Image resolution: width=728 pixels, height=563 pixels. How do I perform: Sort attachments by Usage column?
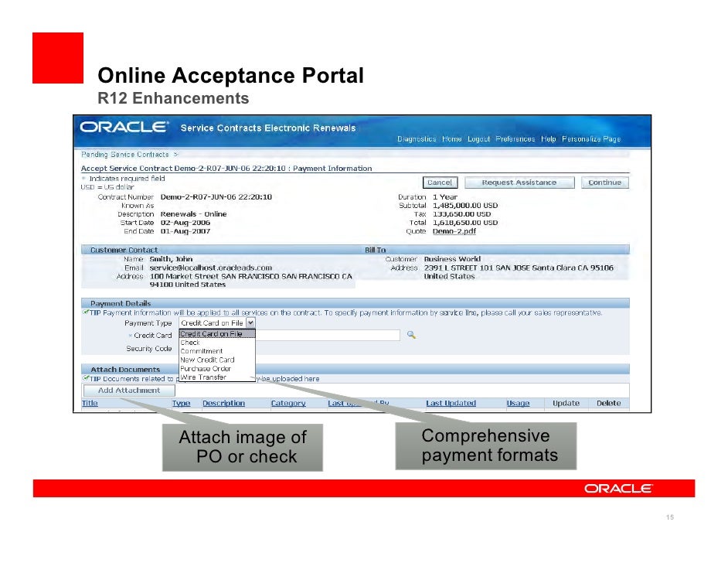point(518,403)
